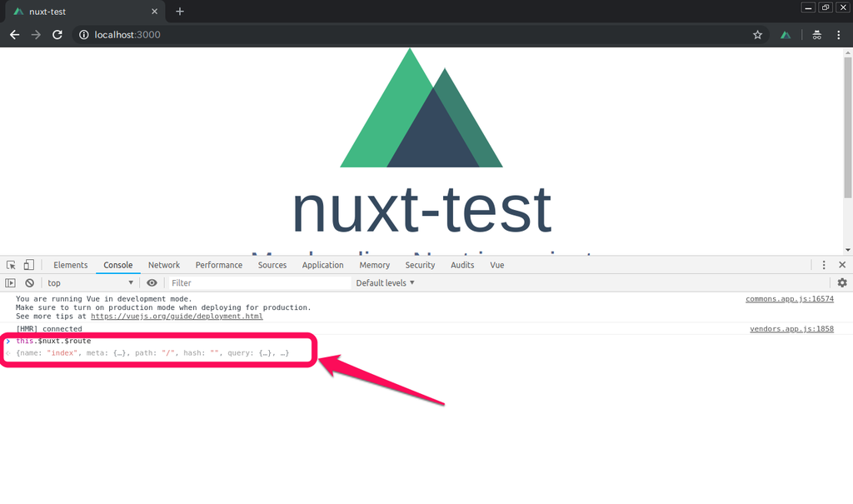The height and width of the screenshot is (504, 853).
Task: Toggle the device toolbar
Action: 29,265
